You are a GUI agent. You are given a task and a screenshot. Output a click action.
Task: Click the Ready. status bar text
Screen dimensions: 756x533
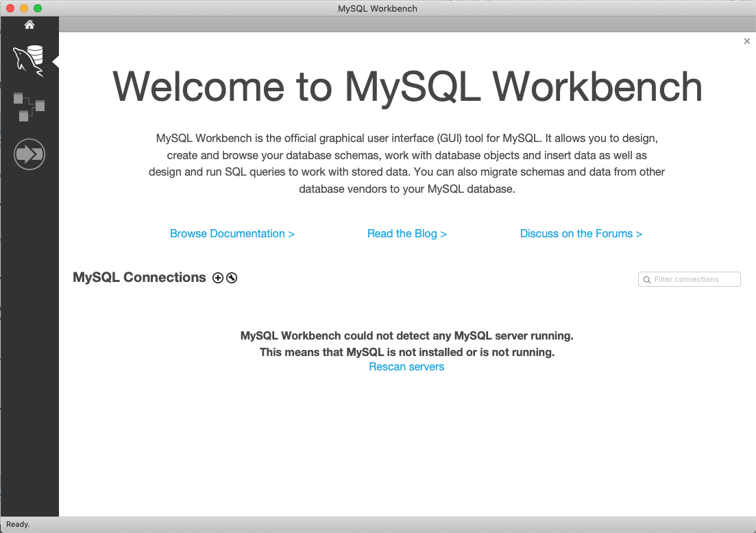pos(18,524)
